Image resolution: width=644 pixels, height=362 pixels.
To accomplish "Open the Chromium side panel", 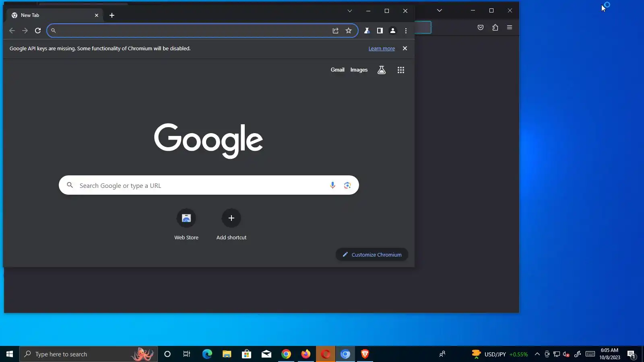I will (380, 31).
